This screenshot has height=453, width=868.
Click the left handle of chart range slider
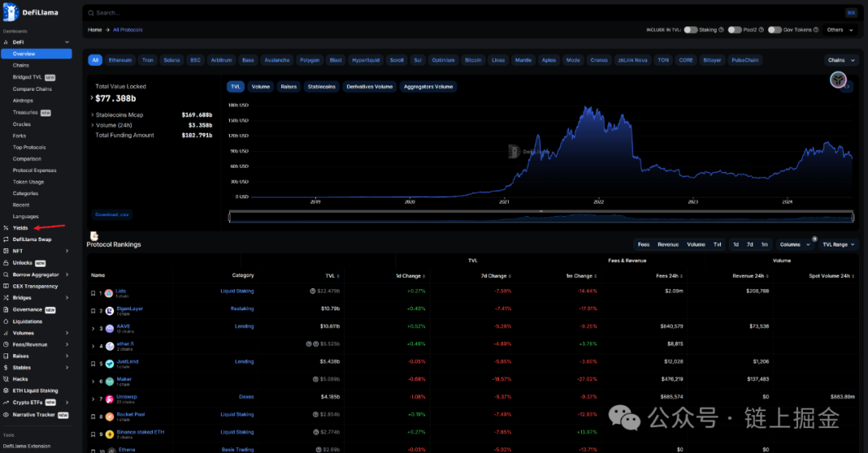tap(230, 218)
